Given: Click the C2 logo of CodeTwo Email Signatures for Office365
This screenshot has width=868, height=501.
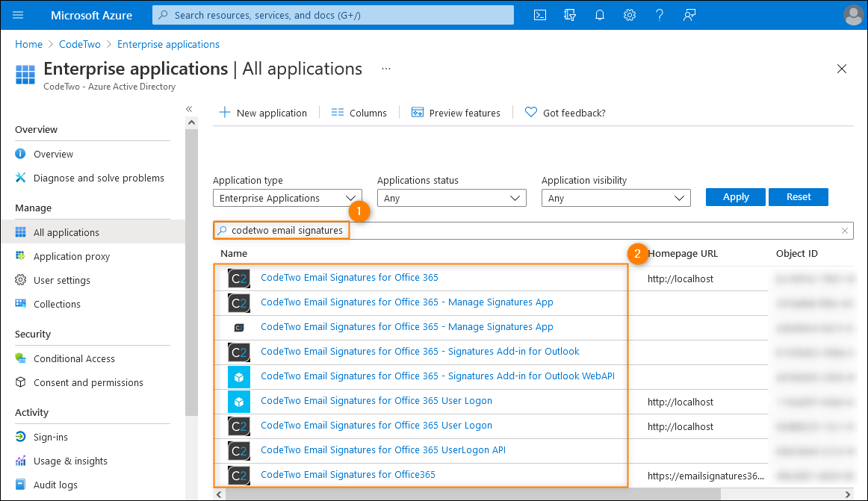Looking at the screenshot, I should tap(239, 476).
